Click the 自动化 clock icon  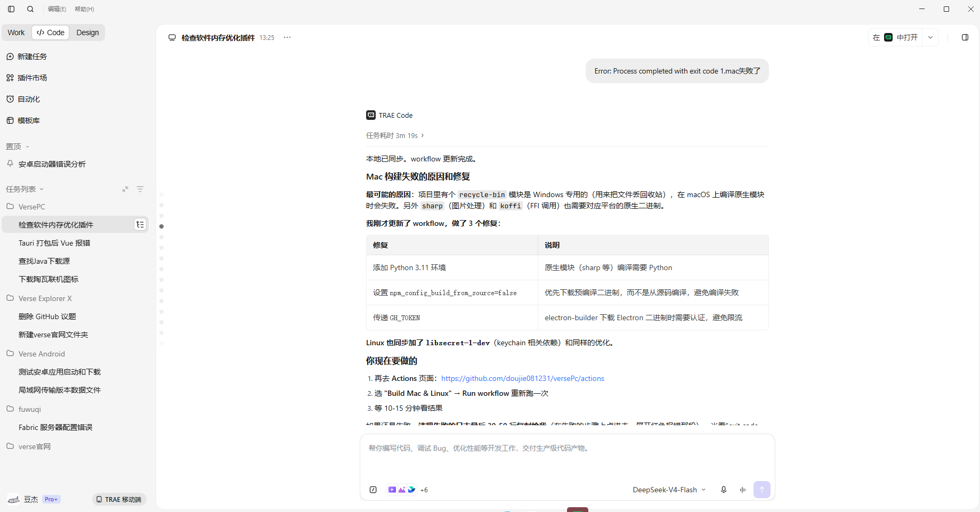pos(10,99)
